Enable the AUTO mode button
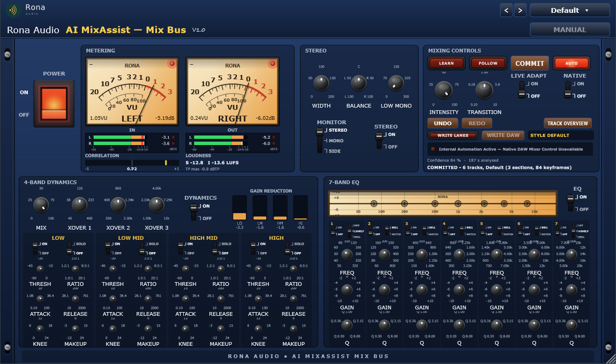 point(571,63)
